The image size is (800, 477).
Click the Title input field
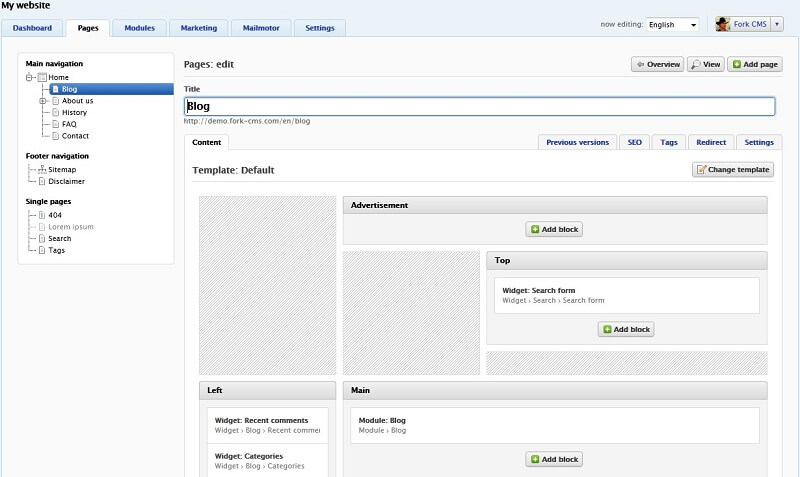point(480,106)
